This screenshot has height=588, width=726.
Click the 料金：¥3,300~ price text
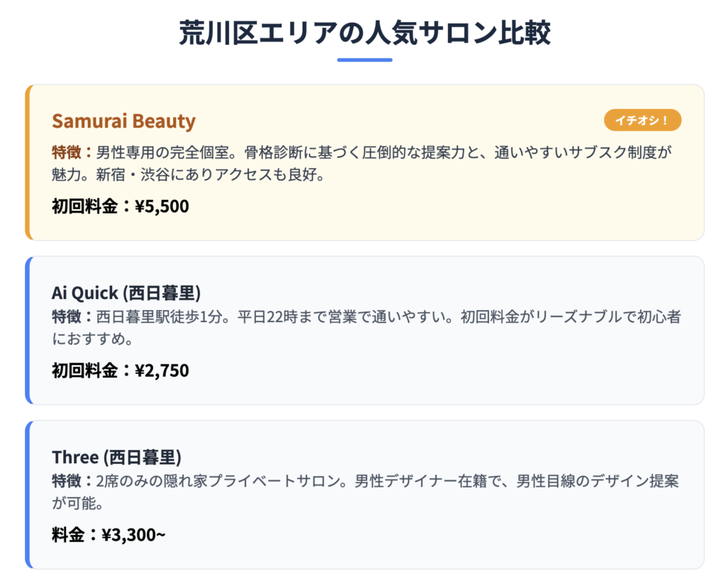point(108,534)
